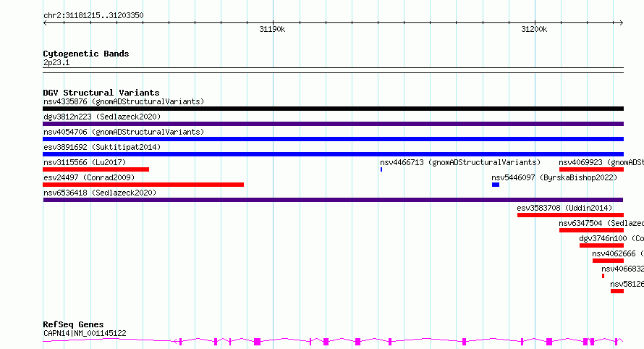The width and height of the screenshot is (644, 349).
Task: Click the chr2:31181215..31203350 coordinate text
Action: [x=93, y=16]
